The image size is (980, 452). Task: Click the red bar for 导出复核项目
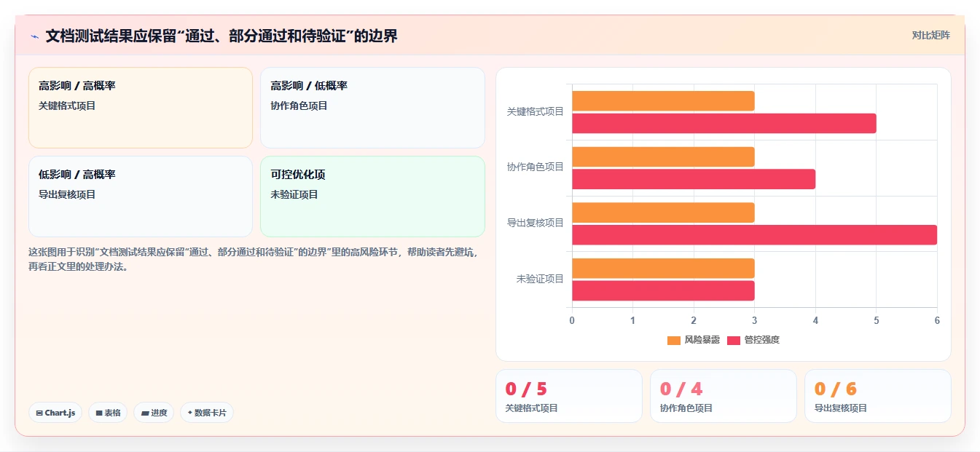pyautogui.click(x=754, y=235)
